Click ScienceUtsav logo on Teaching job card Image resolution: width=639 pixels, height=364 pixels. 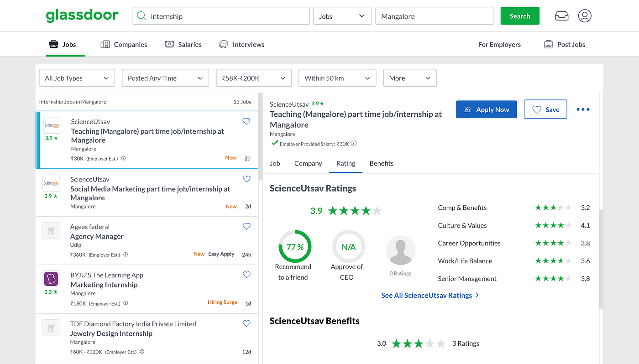pyautogui.click(x=52, y=125)
